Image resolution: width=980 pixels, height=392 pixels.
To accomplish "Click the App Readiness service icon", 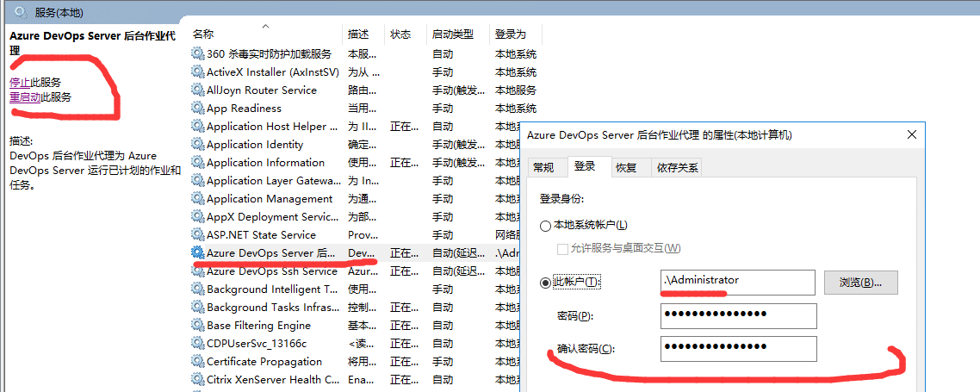I will [x=198, y=108].
